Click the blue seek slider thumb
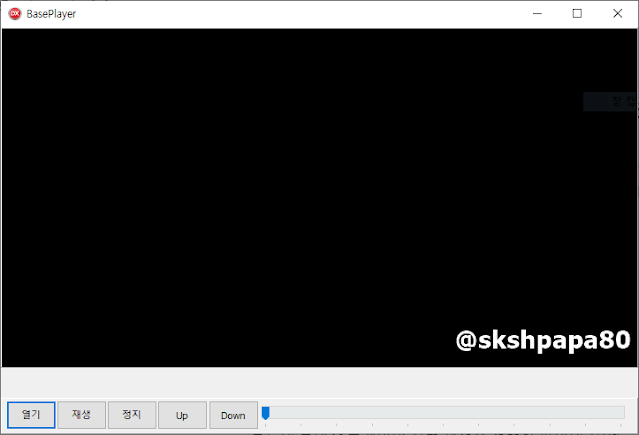The width and height of the screenshot is (639, 435). coord(265,413)
